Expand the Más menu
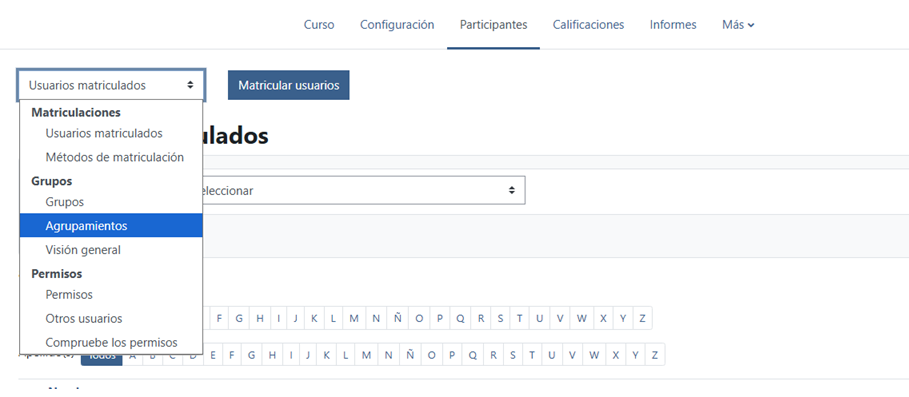This screenshot has height=397, width=909. pos(738,25)
